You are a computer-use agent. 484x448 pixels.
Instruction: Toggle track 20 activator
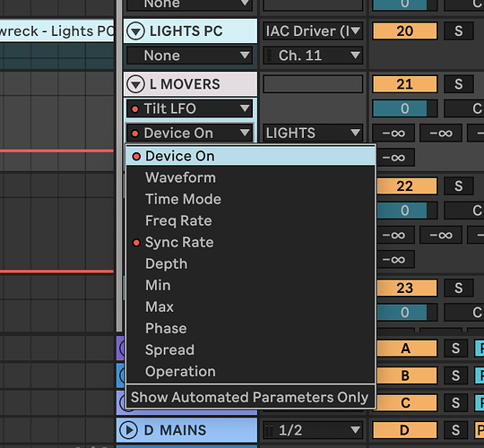point(404,30)
